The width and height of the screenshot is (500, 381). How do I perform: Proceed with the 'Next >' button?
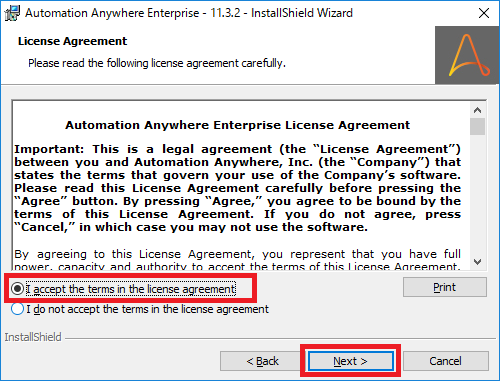coord(350,361)
